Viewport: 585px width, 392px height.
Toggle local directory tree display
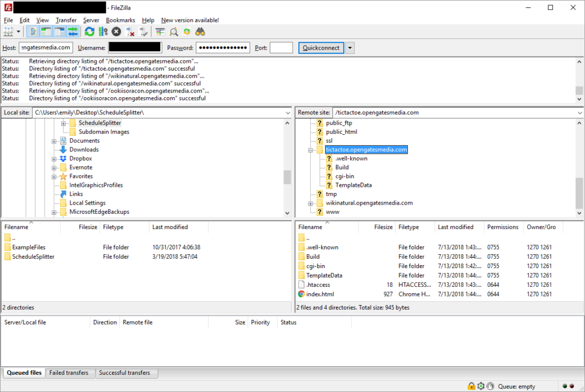point(46,32)
